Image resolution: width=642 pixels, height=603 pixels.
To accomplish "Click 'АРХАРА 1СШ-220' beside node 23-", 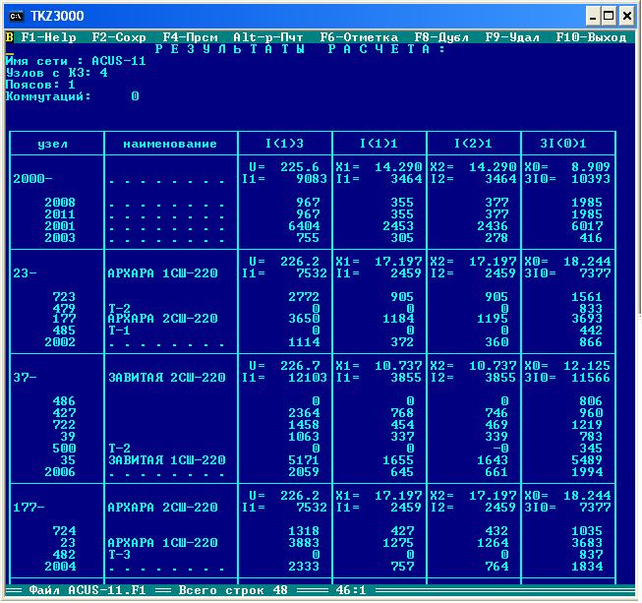I will (x=163, y=273).
